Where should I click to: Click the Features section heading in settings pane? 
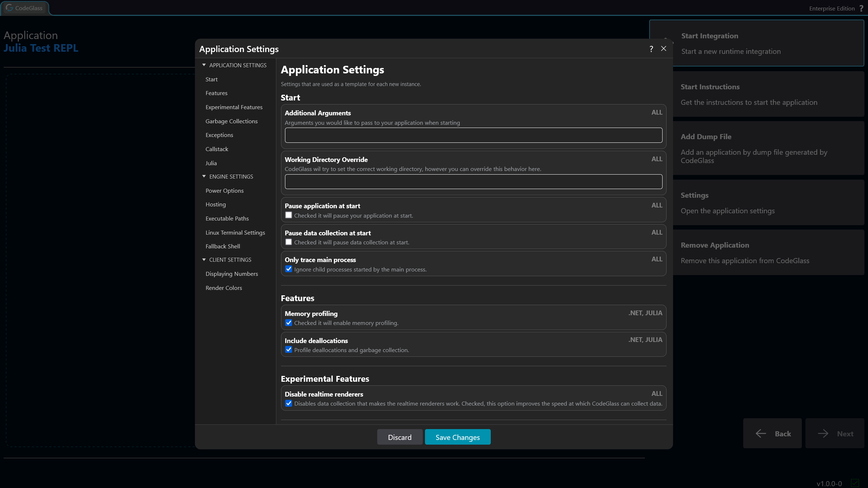click(297, 298)
